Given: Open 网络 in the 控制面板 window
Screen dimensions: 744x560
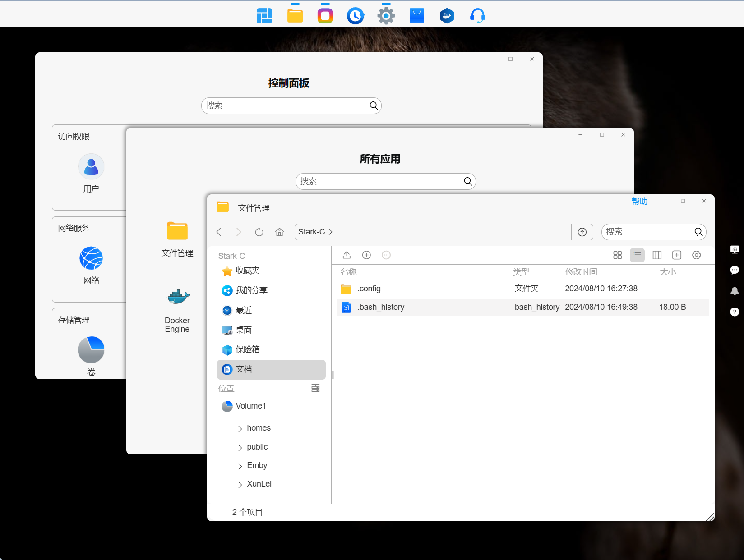Looking at the screenshot, I should click(91, 265).
